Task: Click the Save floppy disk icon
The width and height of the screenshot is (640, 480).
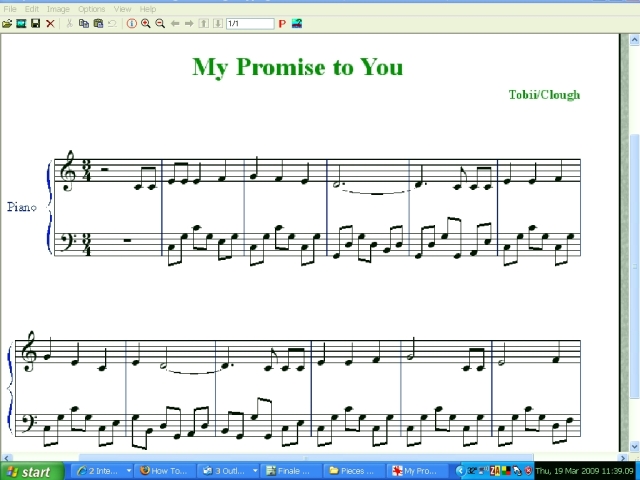Action: tap(35, 23)
